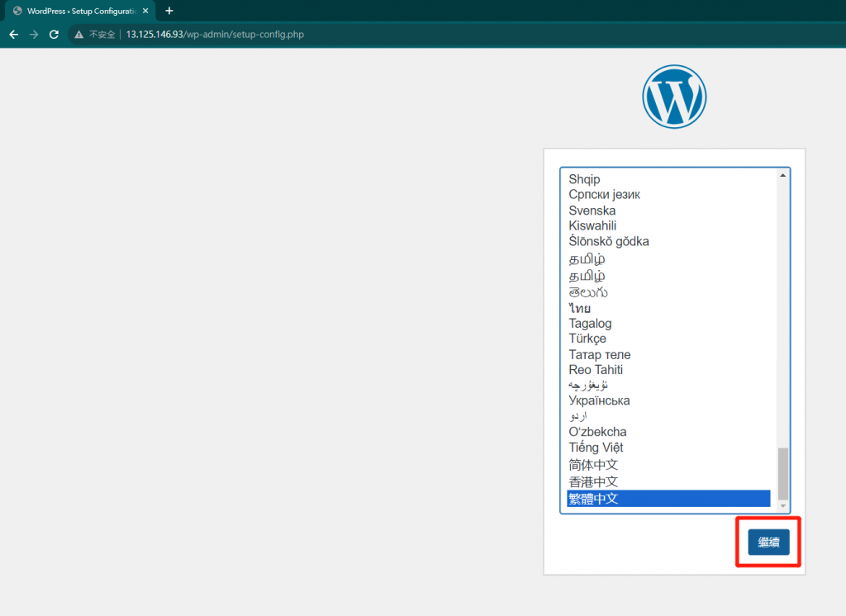Screen dimensions: 846x616
Task: Click the address bar URL
Action: [x=215, y=35]
